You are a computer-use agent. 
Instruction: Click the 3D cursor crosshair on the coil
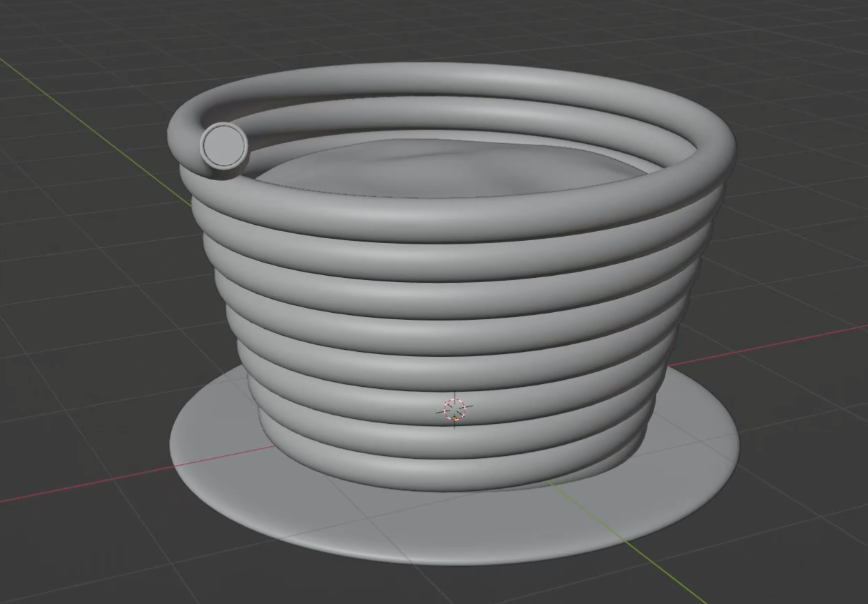pyautogui.click(x=455, y=410)
